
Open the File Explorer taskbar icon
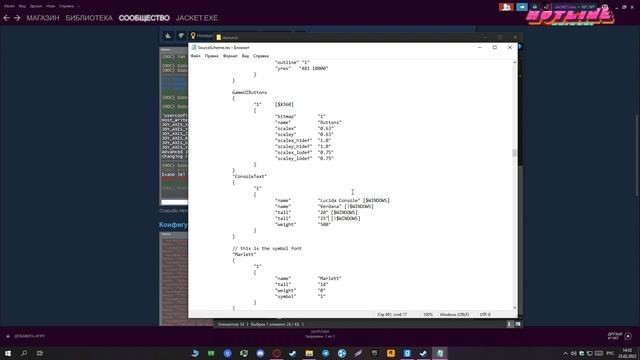click(x=309, y=353)
